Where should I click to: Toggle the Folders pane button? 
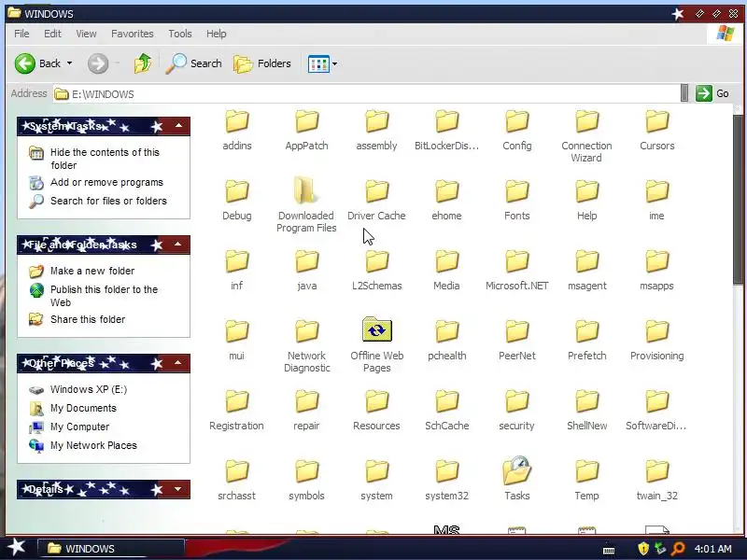[262, 63]
